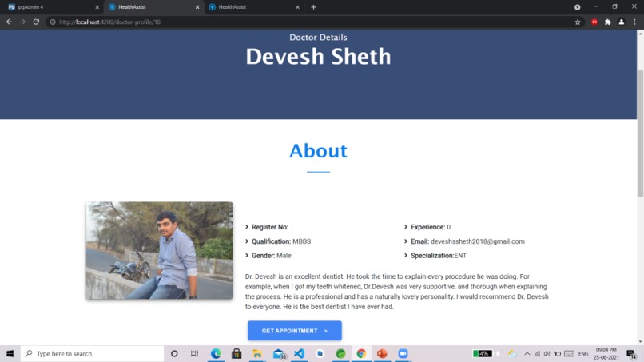644x362 pixels.
Task: Open ENG language indicator
Action: pyautogui.click(x=583, y=353)
